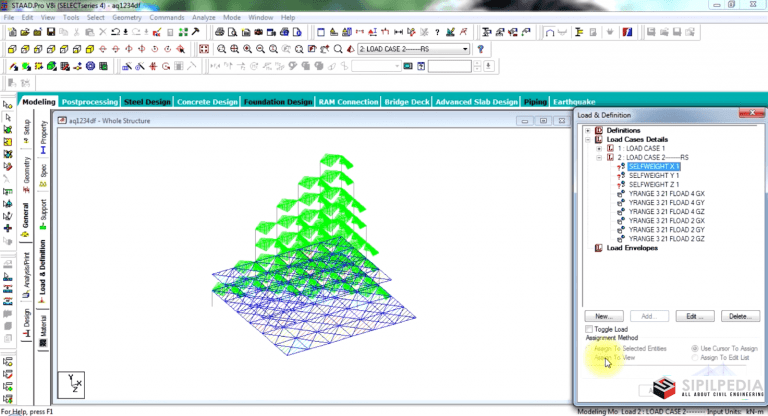Click the Whole Structure display icon

click(204, 49)
